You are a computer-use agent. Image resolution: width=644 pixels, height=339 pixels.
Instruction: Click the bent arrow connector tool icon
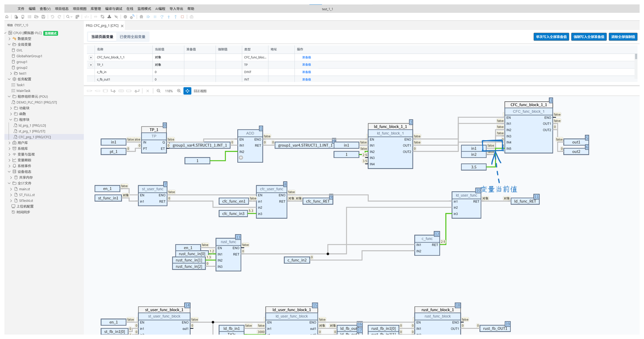click(x=113, y=91)
